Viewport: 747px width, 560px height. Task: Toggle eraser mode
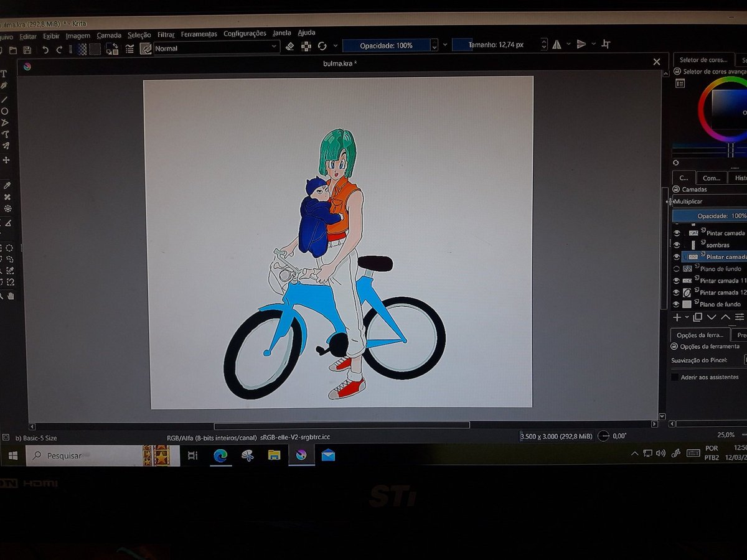pyautogui.click(x=290, y=46)
